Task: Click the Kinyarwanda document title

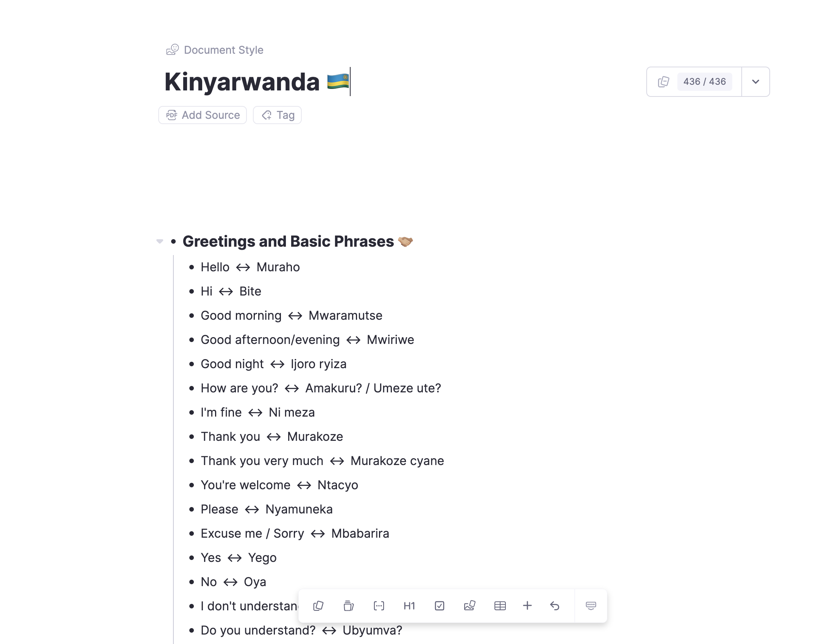Action: click(x=242, y=82)
